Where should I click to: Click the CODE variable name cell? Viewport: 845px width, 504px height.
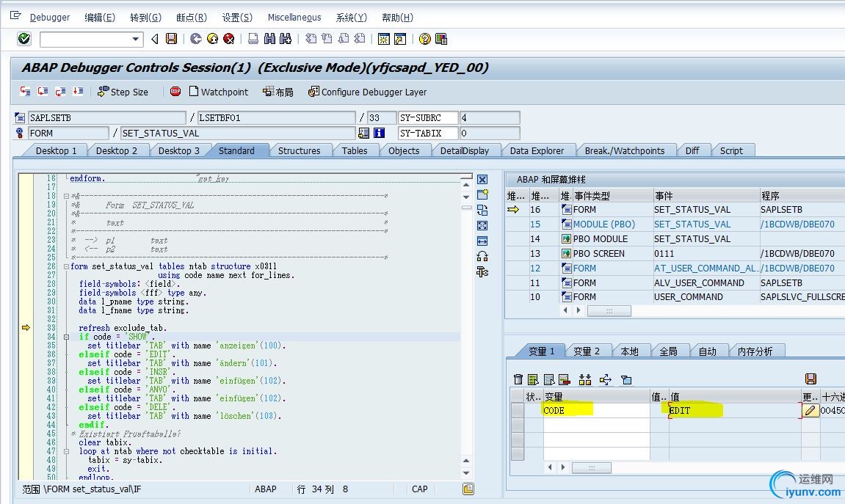pos(597,410)
